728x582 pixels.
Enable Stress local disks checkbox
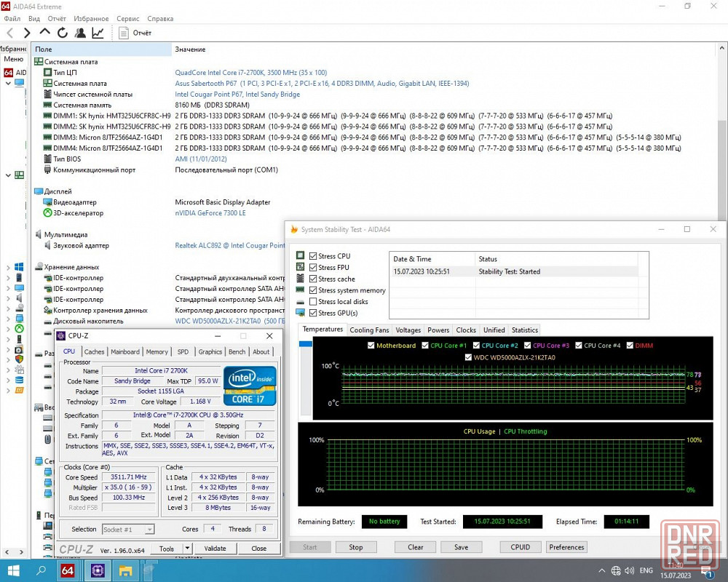[313, 302]
